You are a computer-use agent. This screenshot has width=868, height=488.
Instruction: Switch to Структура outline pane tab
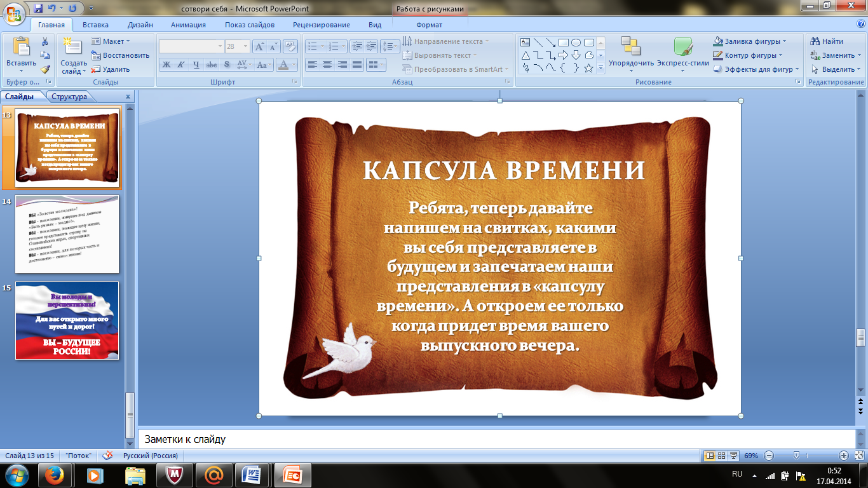(69, 97)
